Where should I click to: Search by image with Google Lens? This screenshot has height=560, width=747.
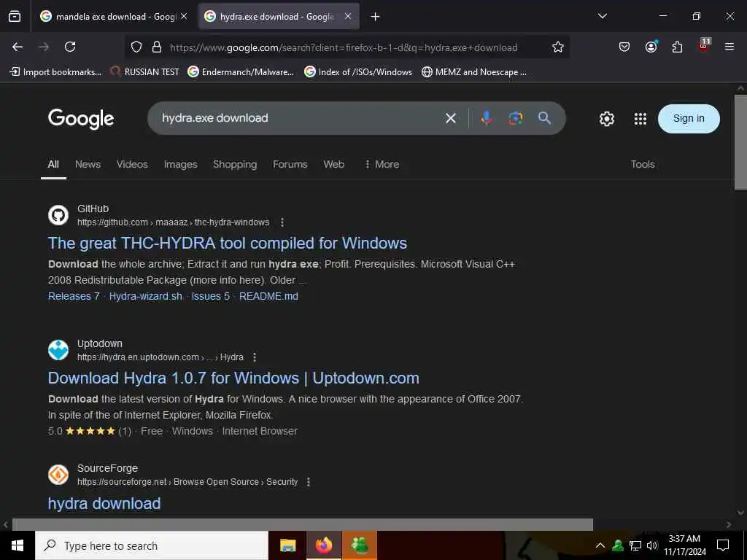tap(516, 118)
